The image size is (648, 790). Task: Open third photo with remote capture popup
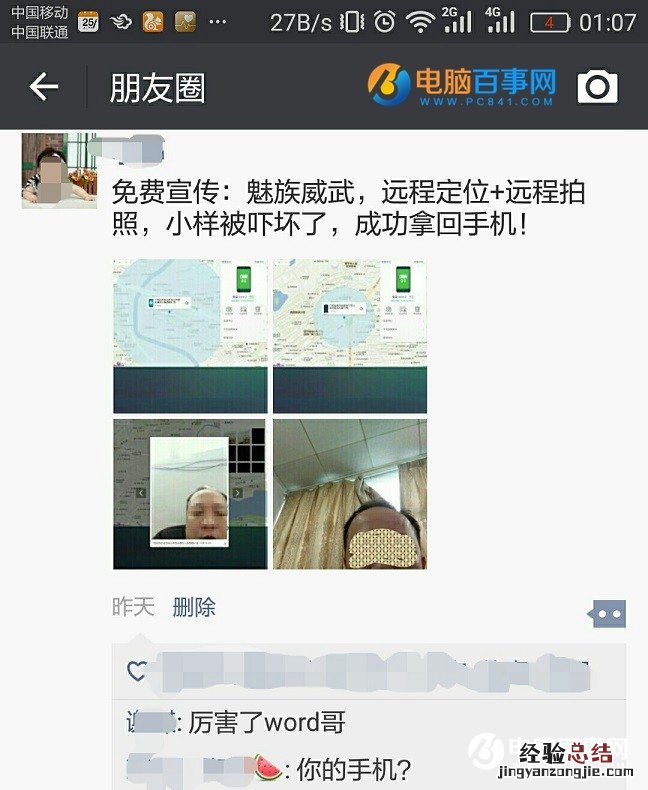(x=190, y=494)
